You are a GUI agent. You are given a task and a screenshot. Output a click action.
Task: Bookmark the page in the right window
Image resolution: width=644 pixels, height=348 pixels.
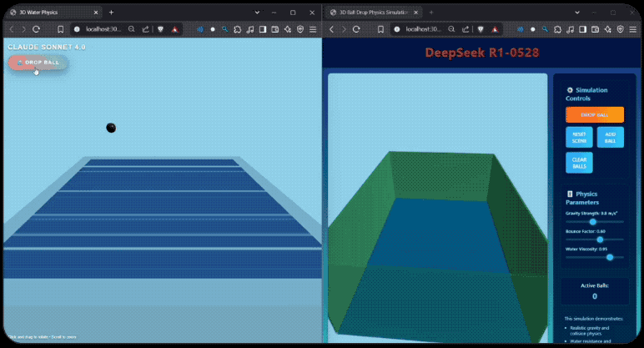(x=380, y=29)
